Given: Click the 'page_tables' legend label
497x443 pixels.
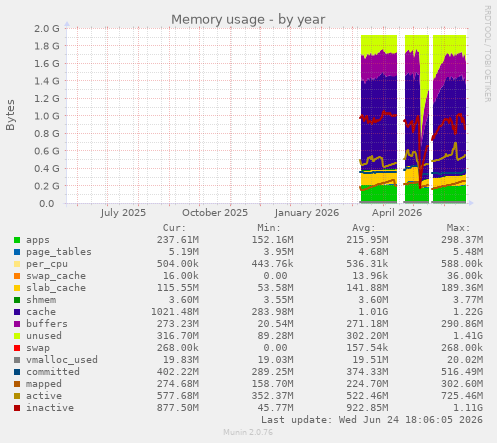Looking at the screenshot, I should coord(59,252).
